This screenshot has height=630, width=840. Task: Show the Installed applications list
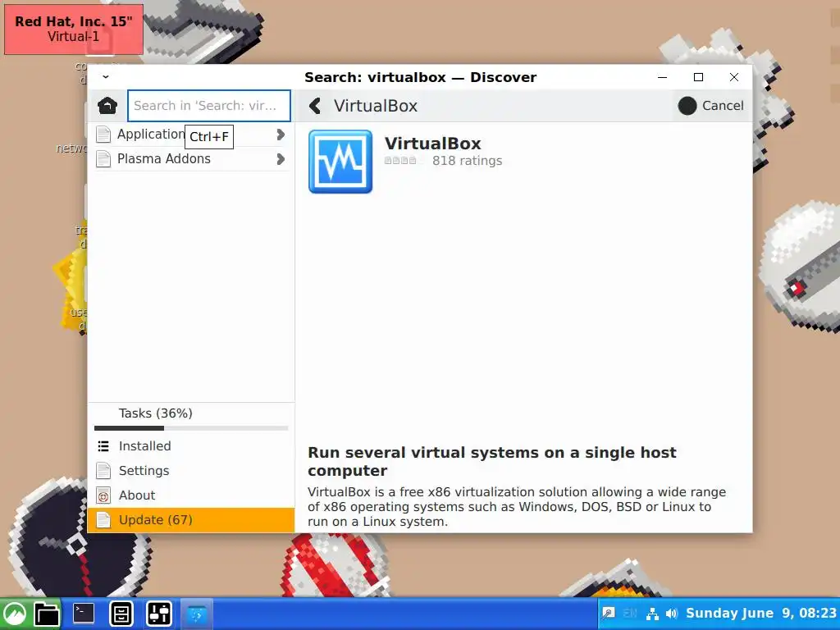pyautogui.click(x=190, y=445)
